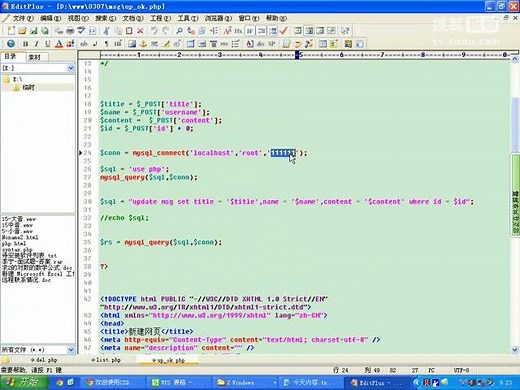Open the 帮助 menu
The image size is (520, 390).
pos(276,18)
